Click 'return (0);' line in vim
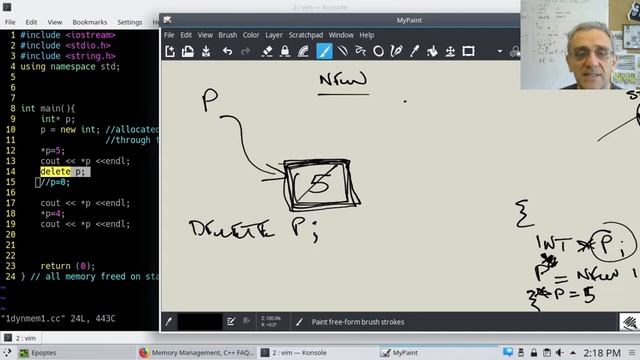 click(68, 266)
